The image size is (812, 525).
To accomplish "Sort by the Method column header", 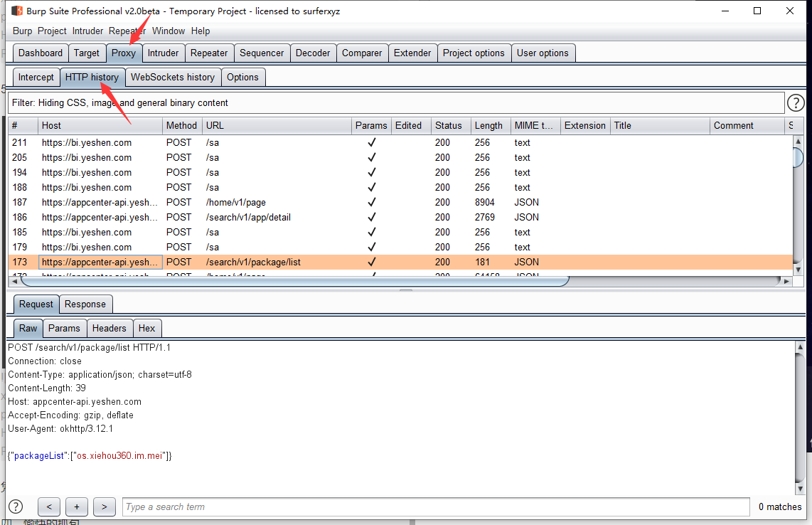I will [x=182, y=125].
